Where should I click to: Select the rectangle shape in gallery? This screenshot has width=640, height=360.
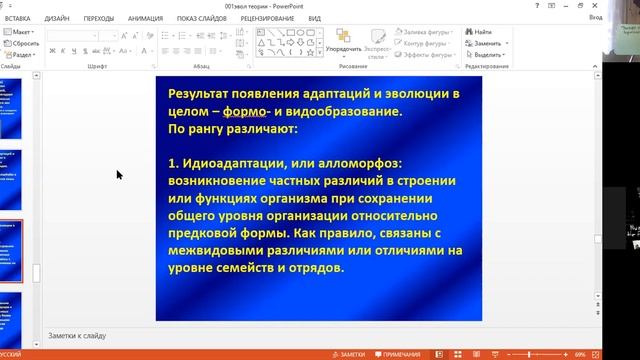[291, 32]
